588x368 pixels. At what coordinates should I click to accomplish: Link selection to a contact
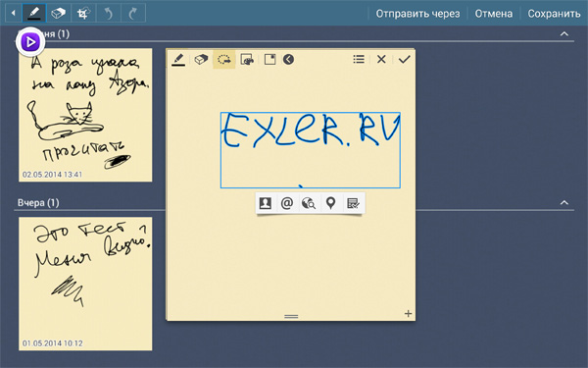point(266,203)
